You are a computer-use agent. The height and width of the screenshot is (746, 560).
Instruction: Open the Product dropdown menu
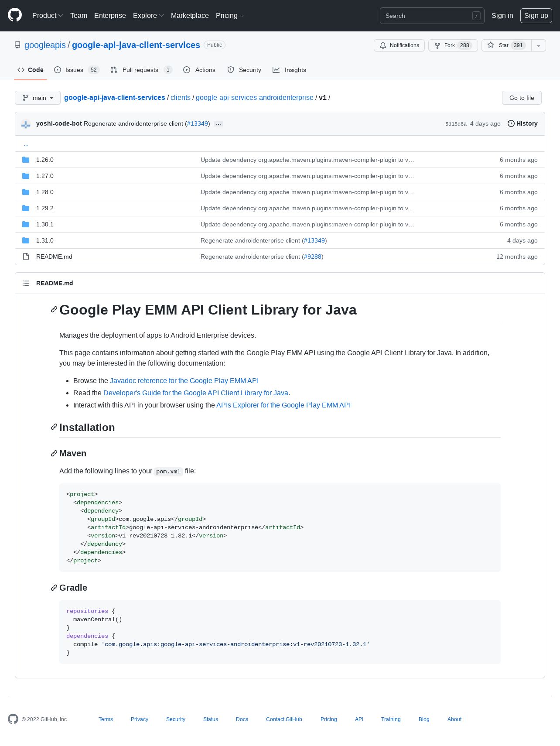coord(48,15)
